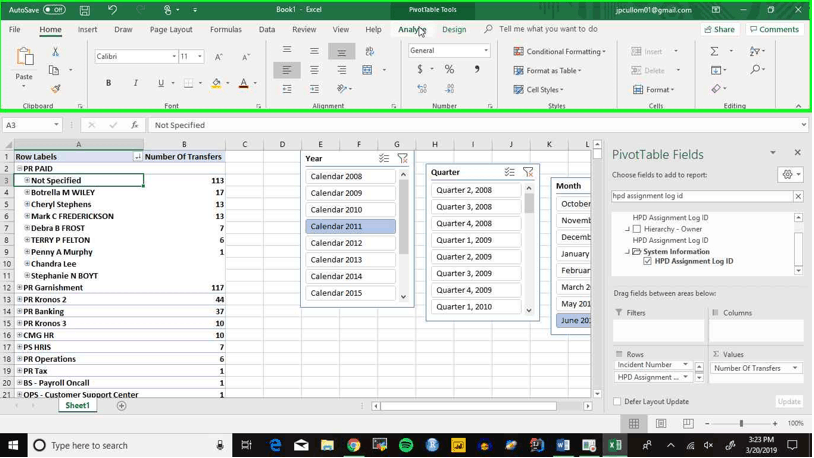This screenshot has width=814, height=458.
Task: Toggle the AutoSave switch
Action: pos(54,10)
